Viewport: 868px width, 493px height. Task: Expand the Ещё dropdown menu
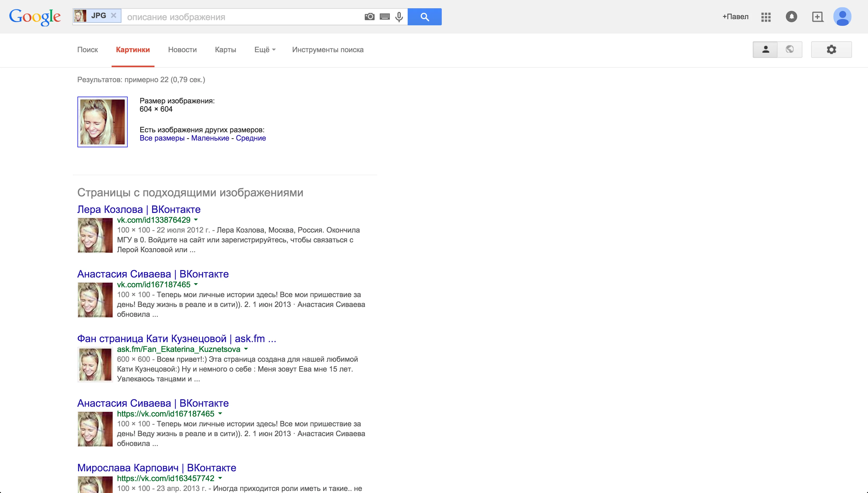point(265,50)
